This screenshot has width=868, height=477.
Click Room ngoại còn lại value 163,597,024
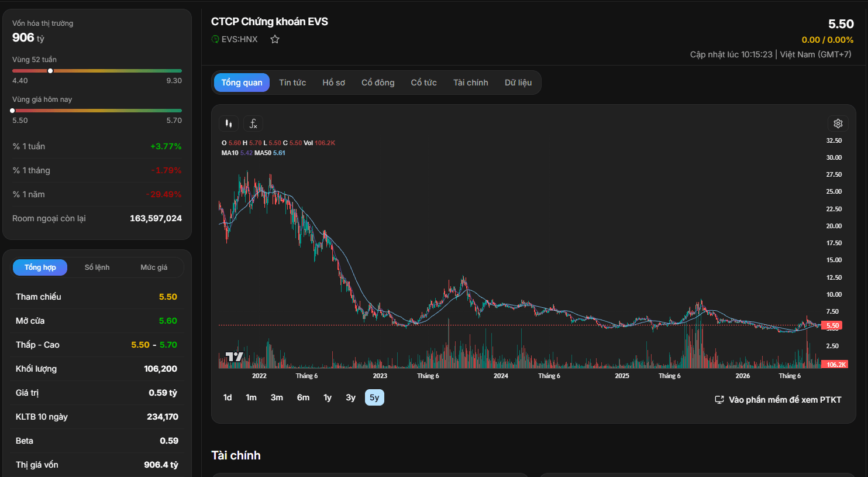point(156,218)
